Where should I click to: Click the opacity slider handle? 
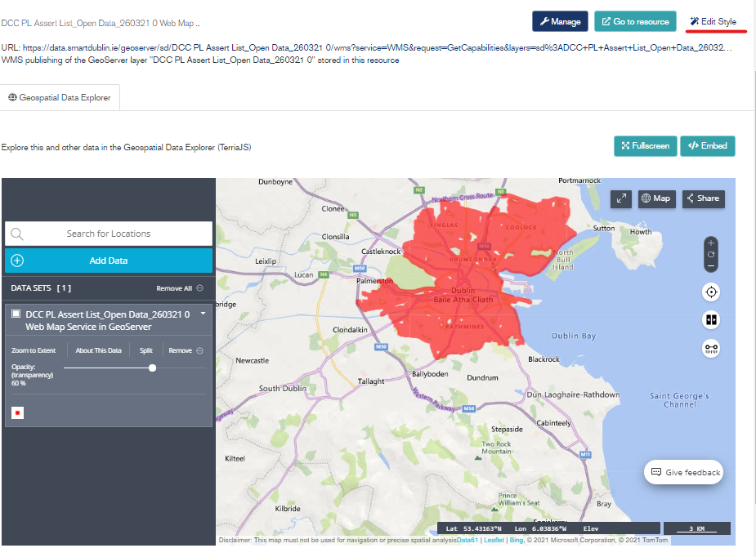pyautogui.click(x=153, y=368)
